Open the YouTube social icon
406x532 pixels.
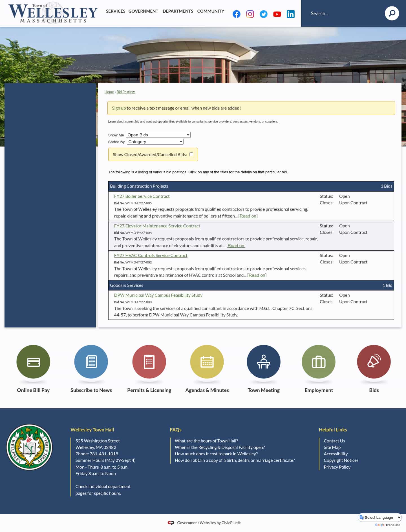coord(277,14)
